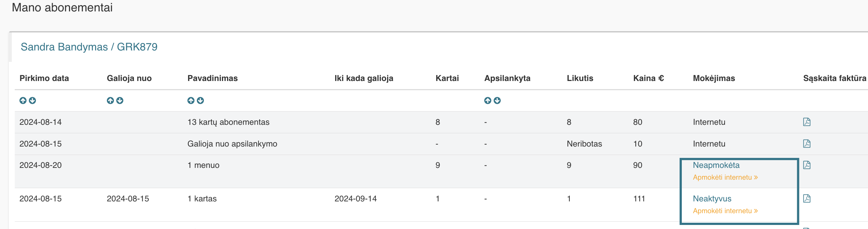Sort Pavadinimas descending with down arrow
The width and height of the screenshot is (868, 229).
click(200, 101)
